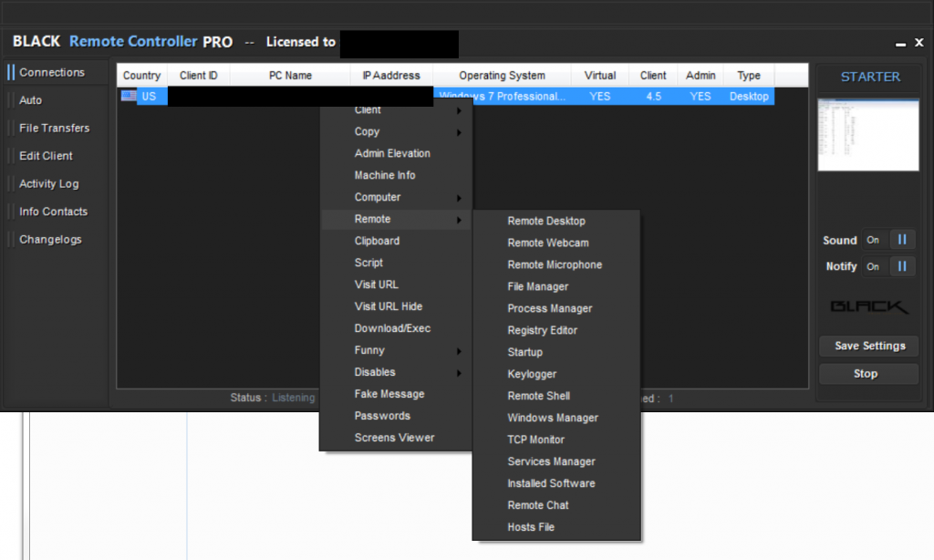Choose Hosts File in the submenu

pos(556,527)
